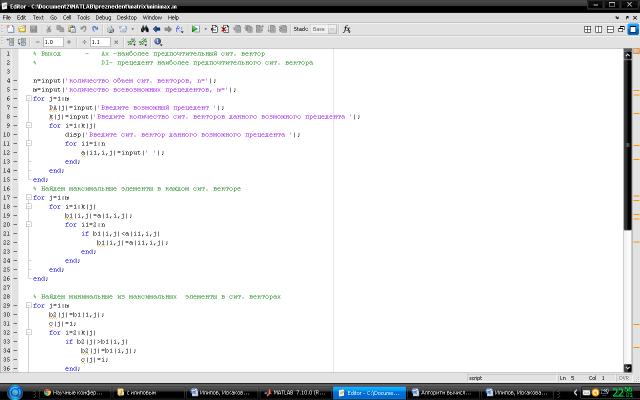Click the Save icon in toolbar

tap(33, 30)
